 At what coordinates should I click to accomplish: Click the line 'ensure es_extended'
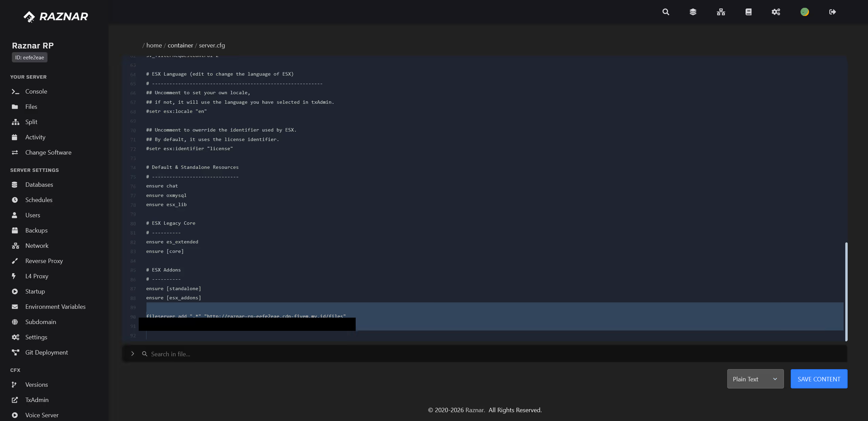pos(172,242)
